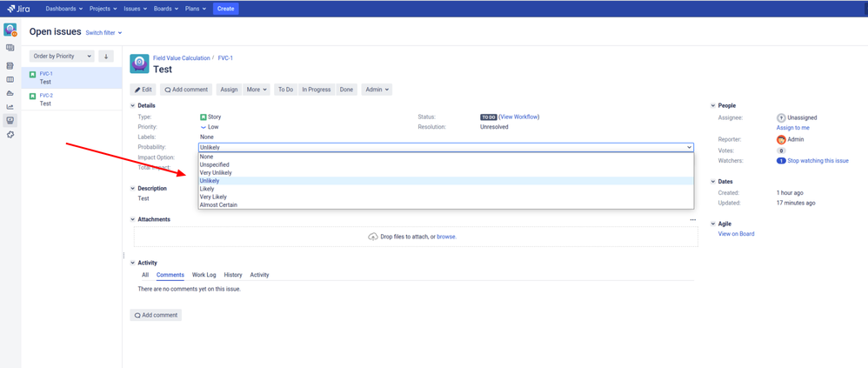Open the Active sprints columns icon in the sidebar
Screen dimensions: 868x368
click(10, 79)
